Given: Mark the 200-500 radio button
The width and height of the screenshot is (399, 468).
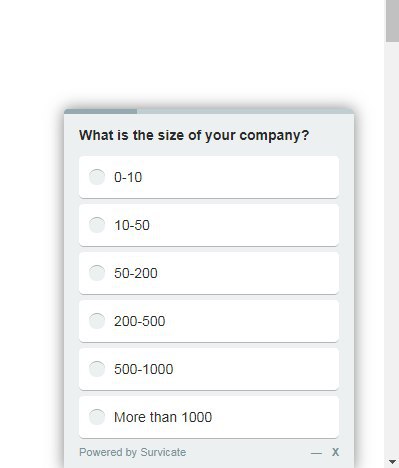Looking at the screenshot, I should coord(97,321).
